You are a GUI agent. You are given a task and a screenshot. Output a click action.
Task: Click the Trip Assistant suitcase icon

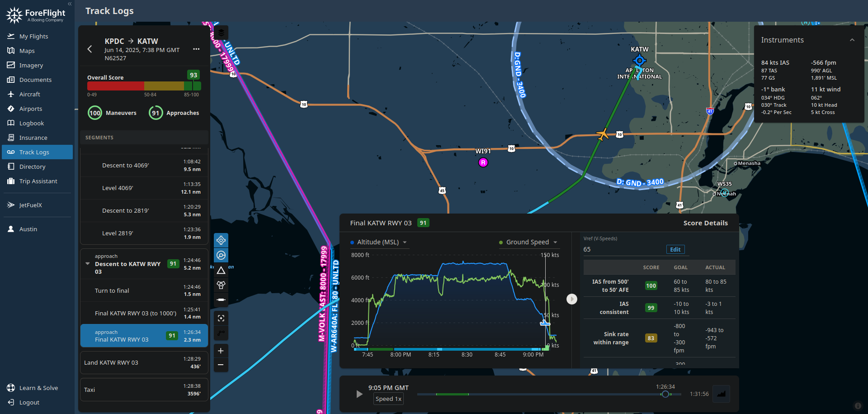11,181
